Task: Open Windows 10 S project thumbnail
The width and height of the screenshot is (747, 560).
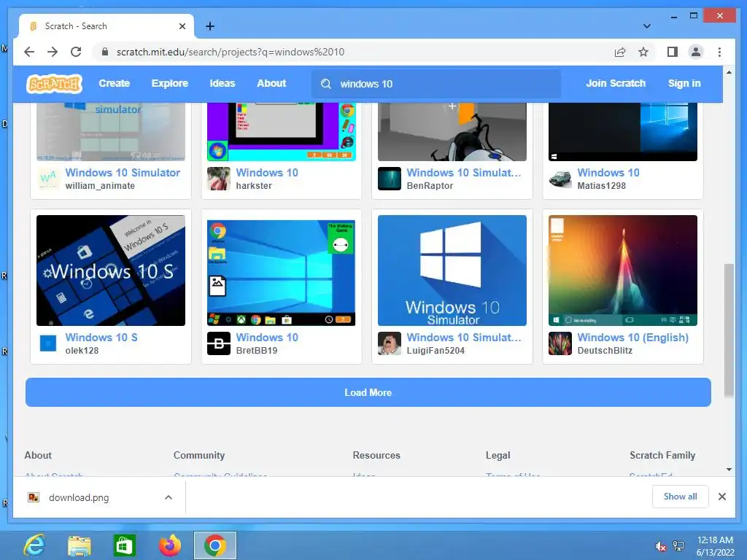Action: pyautogui.click(x=111, y=271)
